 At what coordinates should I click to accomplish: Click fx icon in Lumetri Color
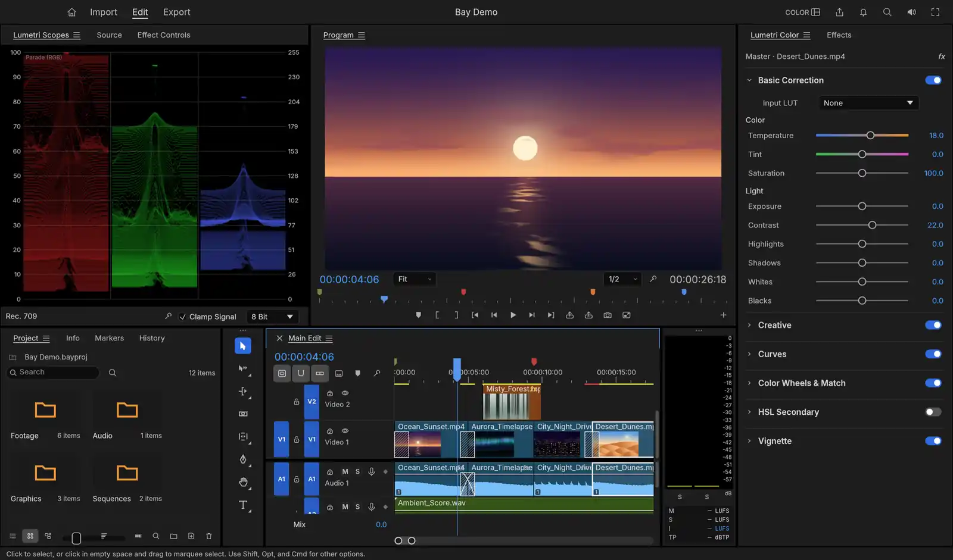[x=941, y=56]
